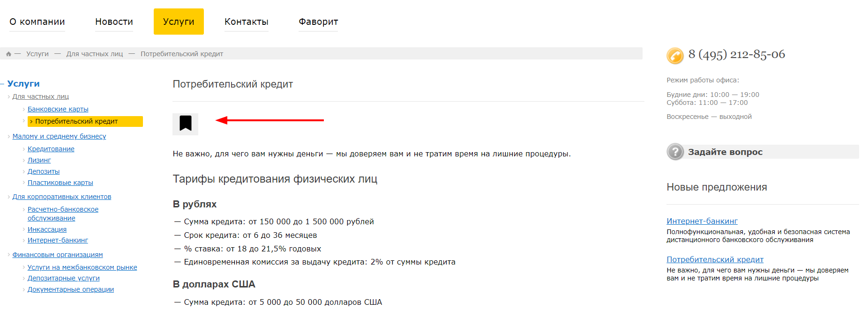Click the Лизинг sidebar link
The image size is (868, 309).
coord(39,160)
